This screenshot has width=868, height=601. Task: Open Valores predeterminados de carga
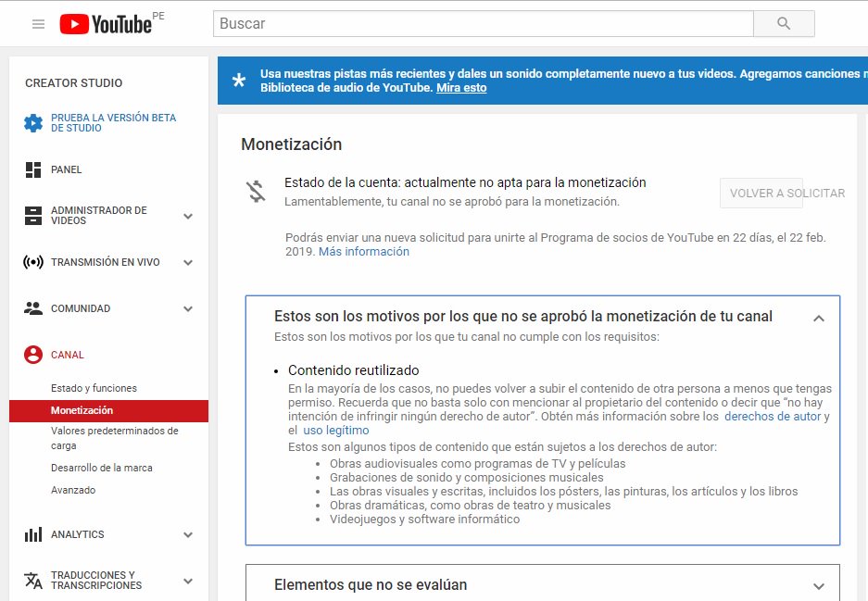click(x=115, y=438)
